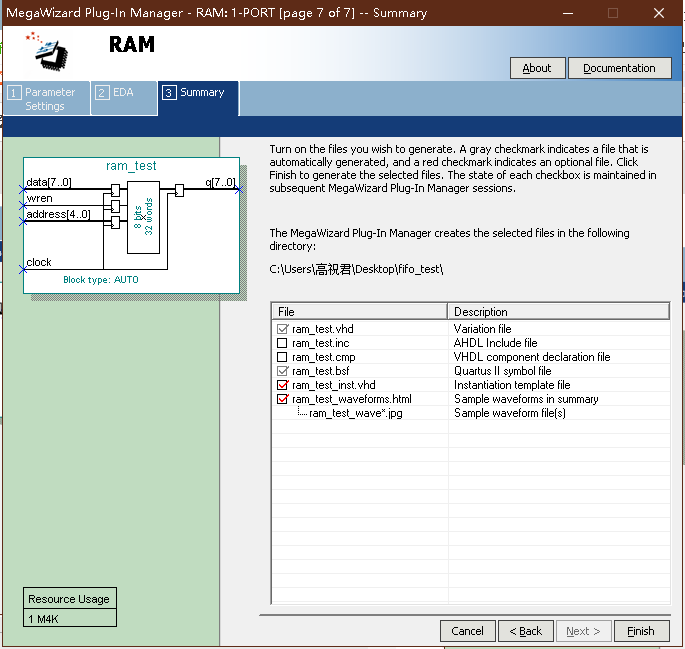The height and width of the screenshot is (649, 685).
Task: Click the q[7..0] output port label
Action: tap(220, 182)
